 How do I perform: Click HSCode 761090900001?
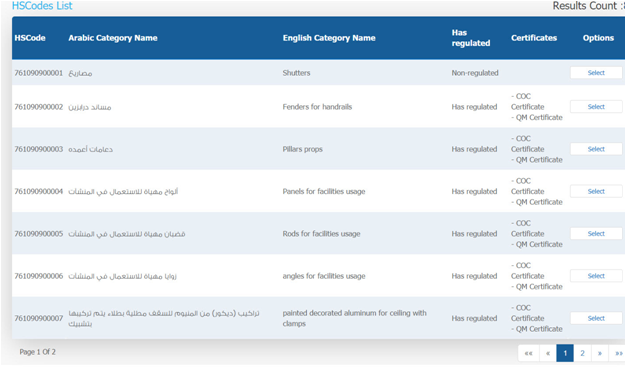pos(39,73)
